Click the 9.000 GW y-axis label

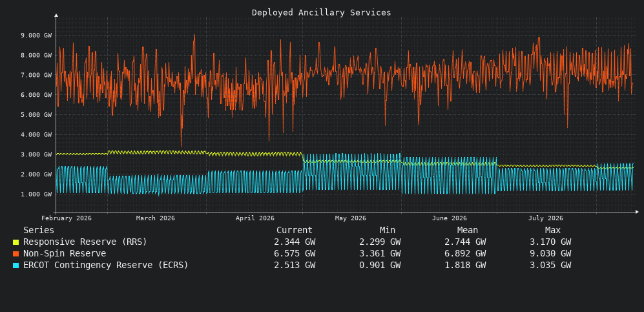[x=36, y=36]
